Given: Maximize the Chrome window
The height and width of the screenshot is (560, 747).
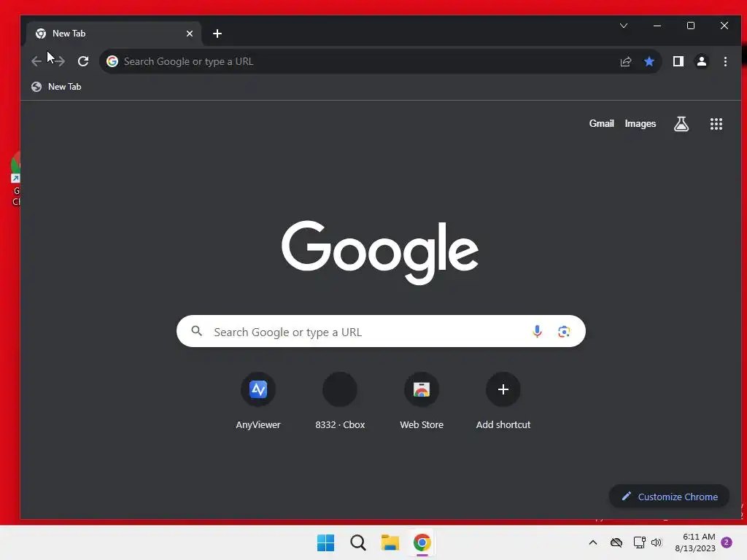Looking at the screenshot, I should [691, 26].
